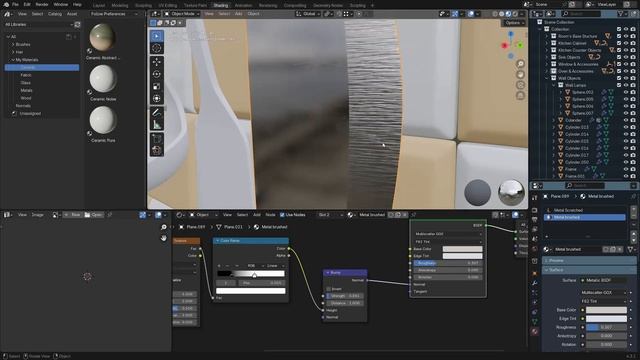Collapse the Color Ramp node header
The width and height of the screenshot is (640, 360).
tap(217, 241)
